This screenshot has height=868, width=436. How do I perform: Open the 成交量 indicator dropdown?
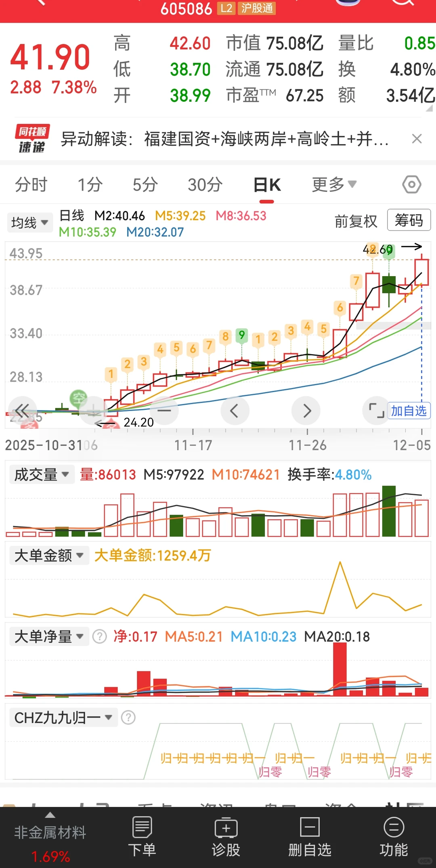click(42, 474)
